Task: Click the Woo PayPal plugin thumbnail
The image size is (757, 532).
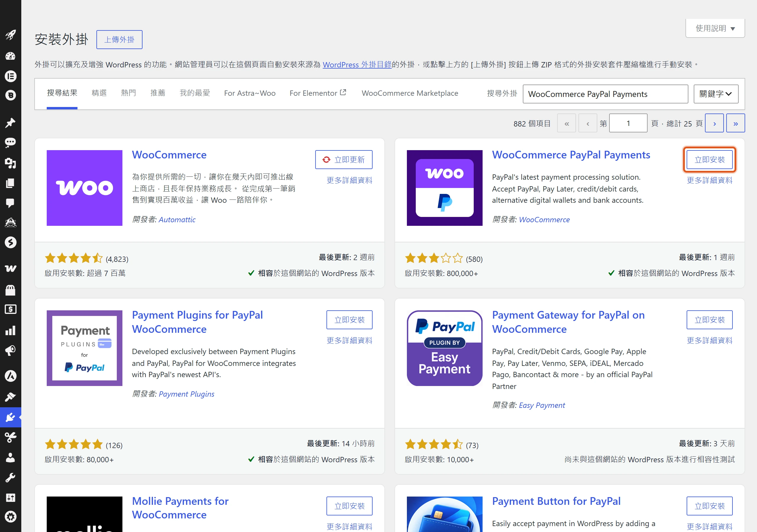Action: pos(444,188)
